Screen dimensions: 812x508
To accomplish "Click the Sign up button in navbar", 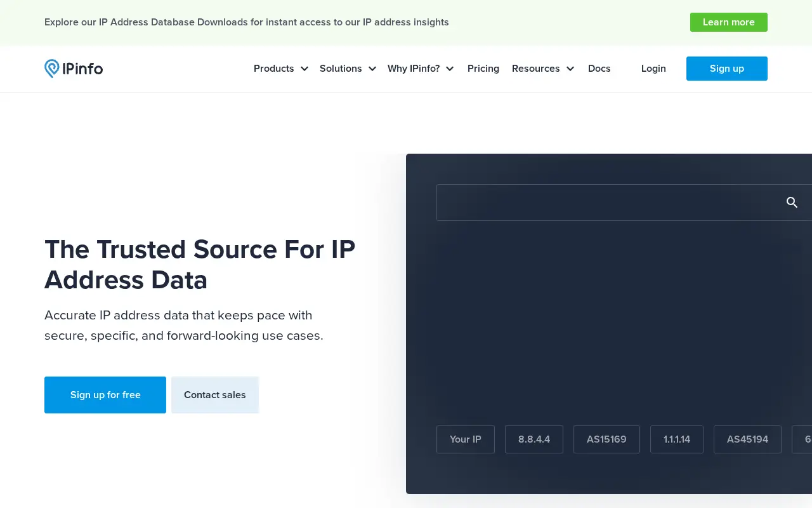I will coord(727,69).
